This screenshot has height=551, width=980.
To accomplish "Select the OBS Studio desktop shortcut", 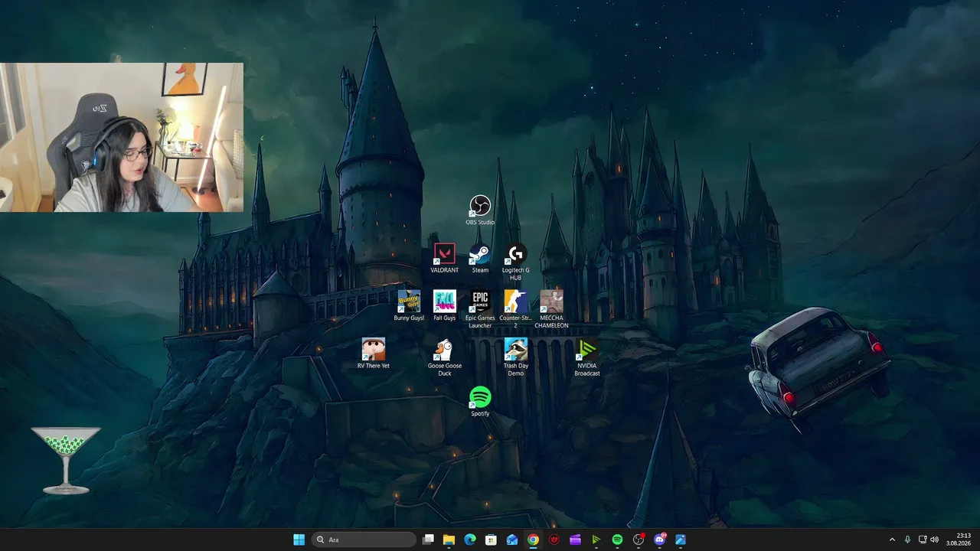I will (480, 210).
